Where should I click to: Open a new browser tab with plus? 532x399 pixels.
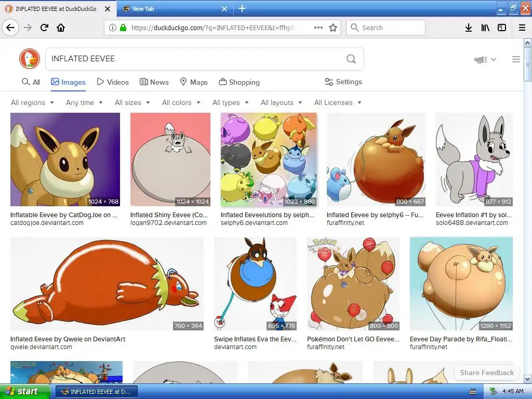pos(242,8)
